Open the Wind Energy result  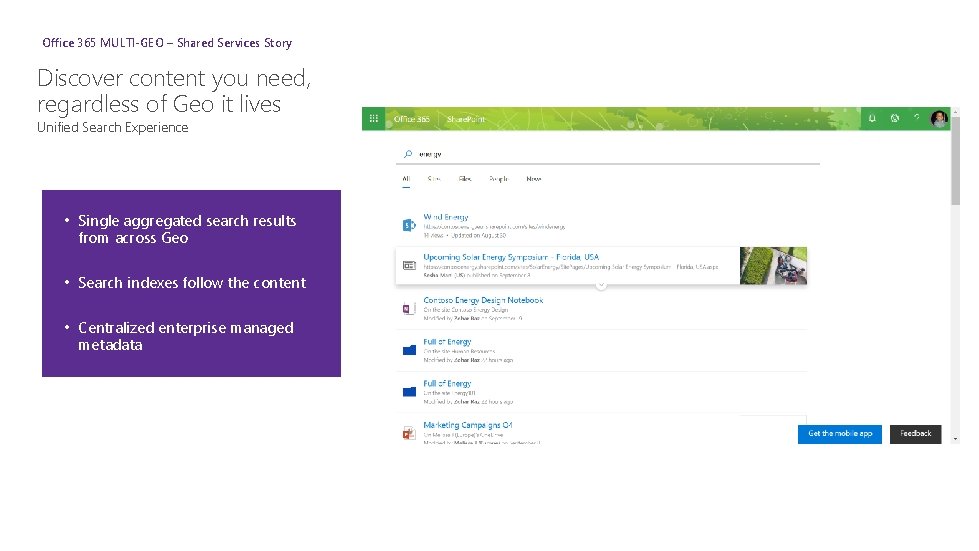[x=446, y=217]
